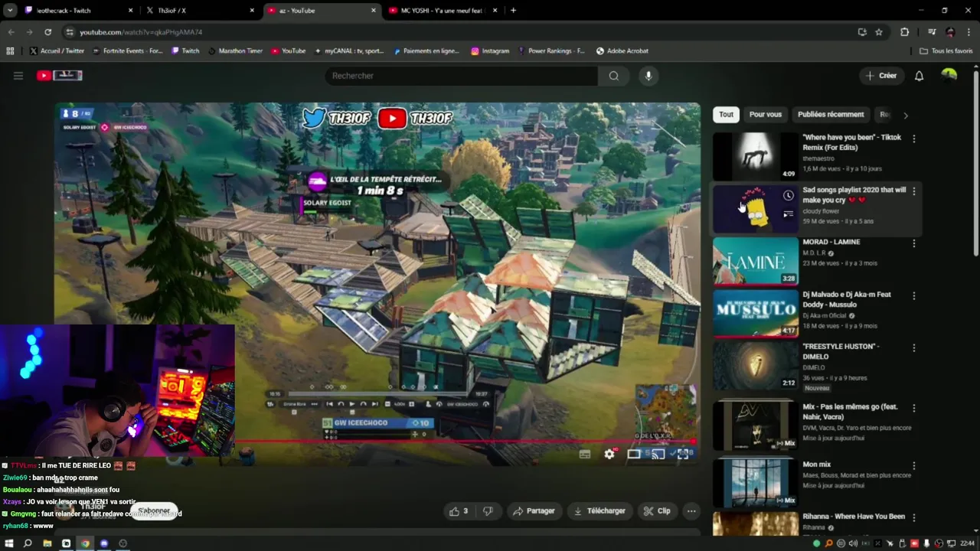Viewport: 980px width, 551px height.
Task: Focus the browser address bar URL
Action: point(141,32)
